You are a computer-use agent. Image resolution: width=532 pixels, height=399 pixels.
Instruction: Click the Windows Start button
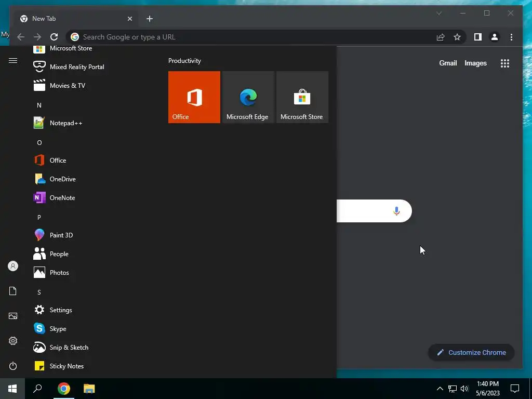[x=12, y=389]
